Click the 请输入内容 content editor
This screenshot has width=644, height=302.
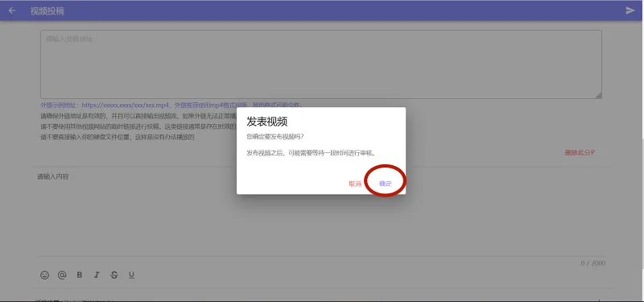[321, 213]
